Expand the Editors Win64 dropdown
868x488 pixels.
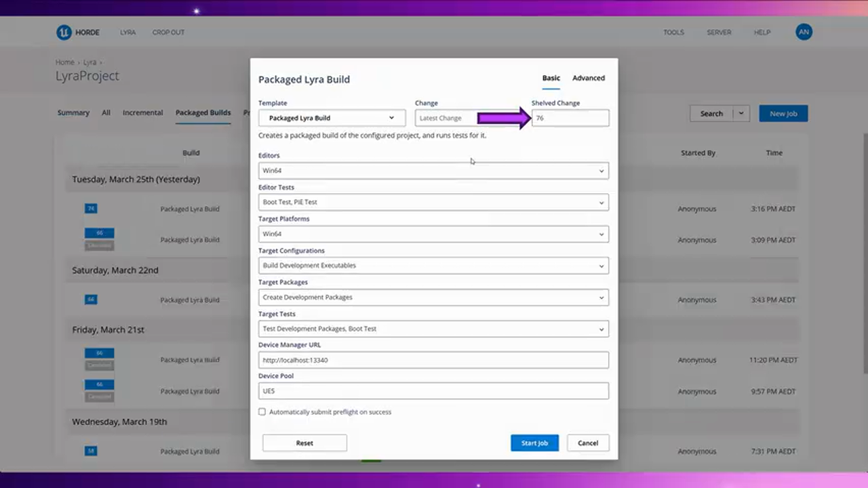pyautogui.click(x=433, y=171)
